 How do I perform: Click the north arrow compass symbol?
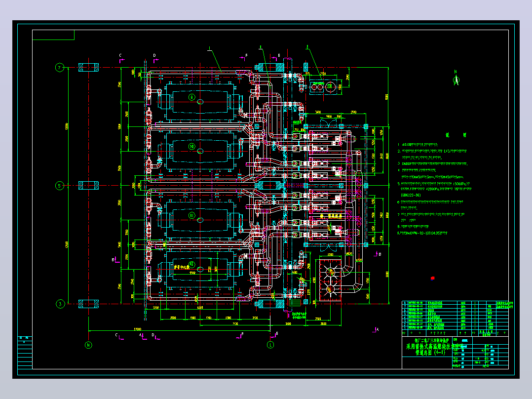[456, 80]
